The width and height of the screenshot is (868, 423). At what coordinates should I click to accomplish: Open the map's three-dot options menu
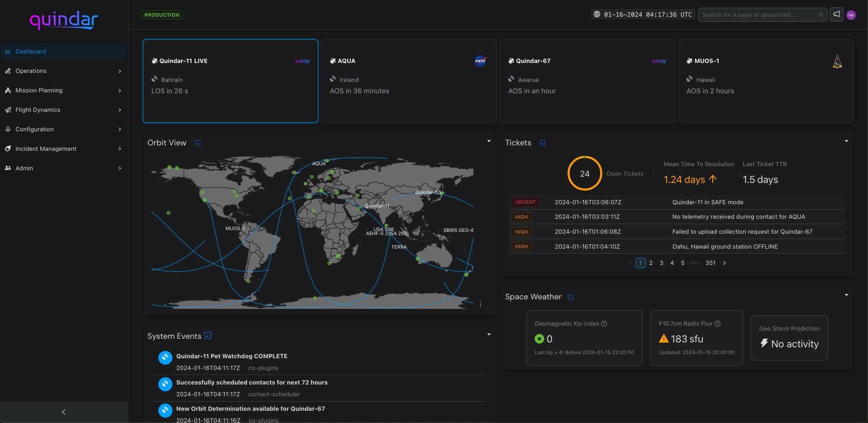pos(480,304)
